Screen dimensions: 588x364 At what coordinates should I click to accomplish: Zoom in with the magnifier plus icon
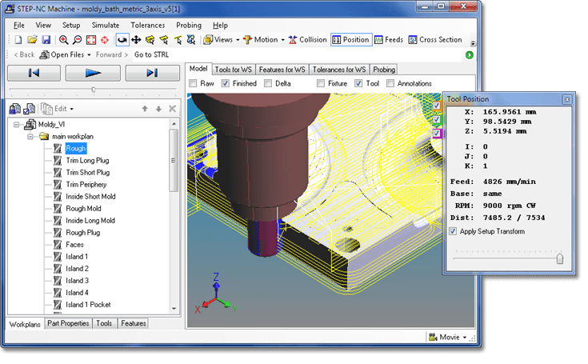(63, 40)
